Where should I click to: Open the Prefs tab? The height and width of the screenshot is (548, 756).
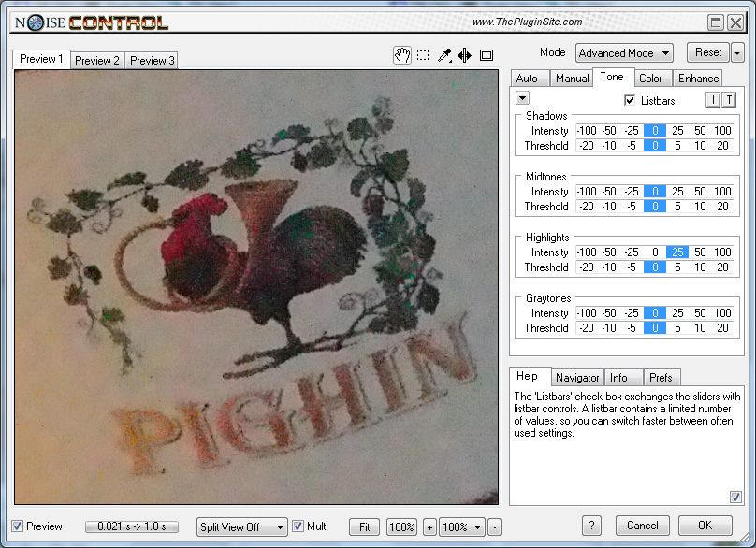pyautogui.click(x=661, y=378)
